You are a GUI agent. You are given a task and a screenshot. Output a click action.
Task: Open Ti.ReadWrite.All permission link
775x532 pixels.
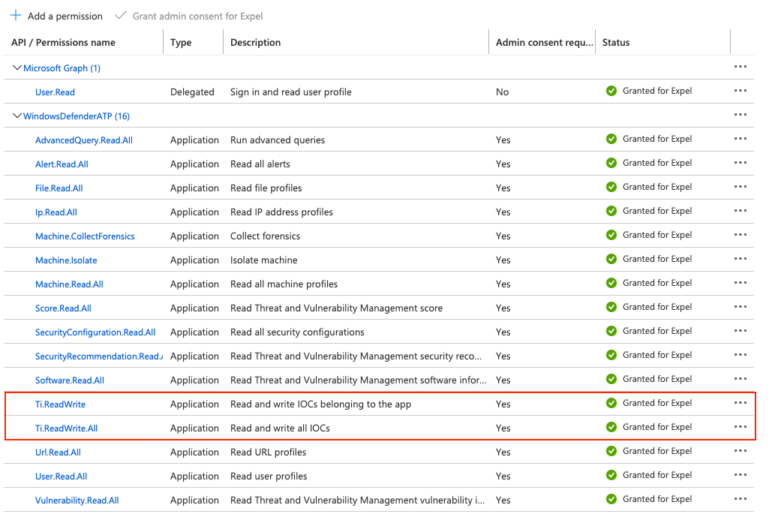coord(66,428)
